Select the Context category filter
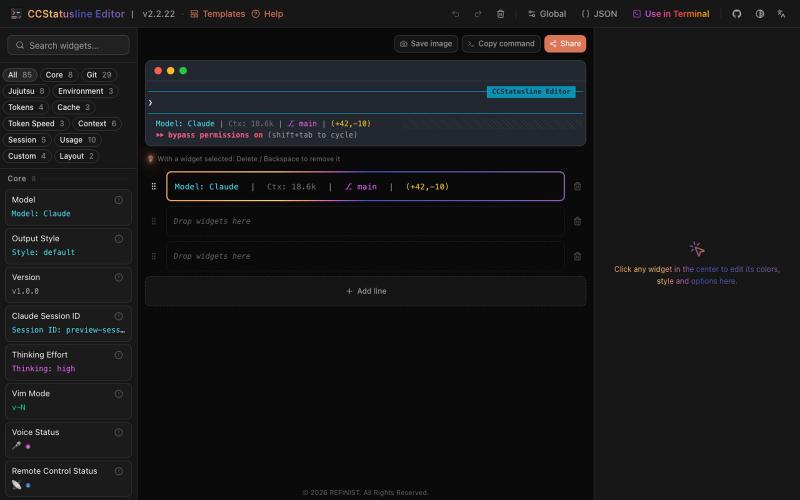Image resolution: width=800 pixels, height=500 pixels. 97,124
